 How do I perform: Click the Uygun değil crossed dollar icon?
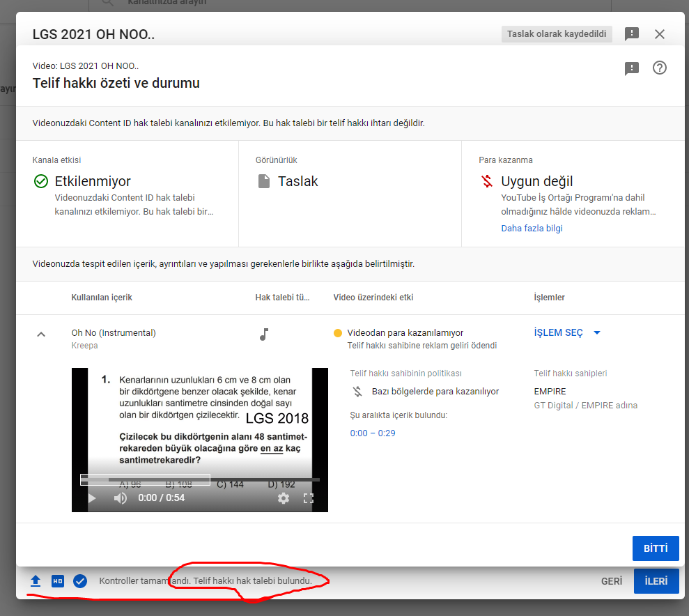pyautogui.click(x=487, y=181)
